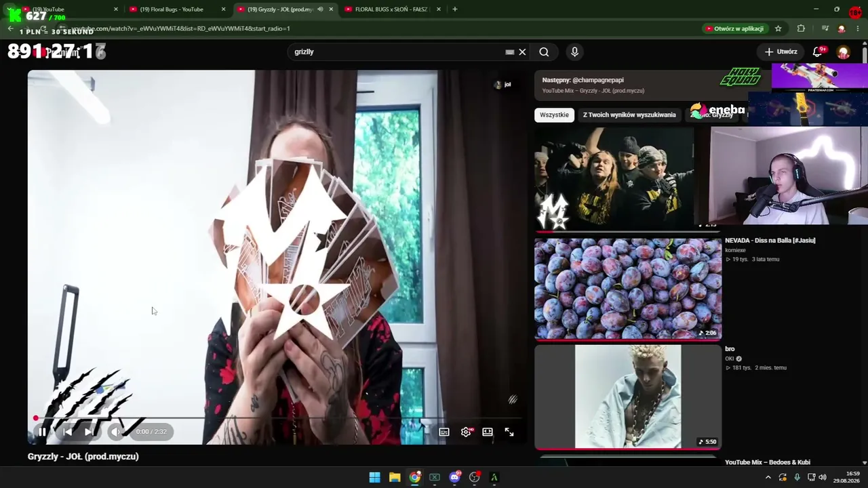This screenshot has height=488, width=868.
Task: Go back with browser back arrow
Action: pos(10,28)
